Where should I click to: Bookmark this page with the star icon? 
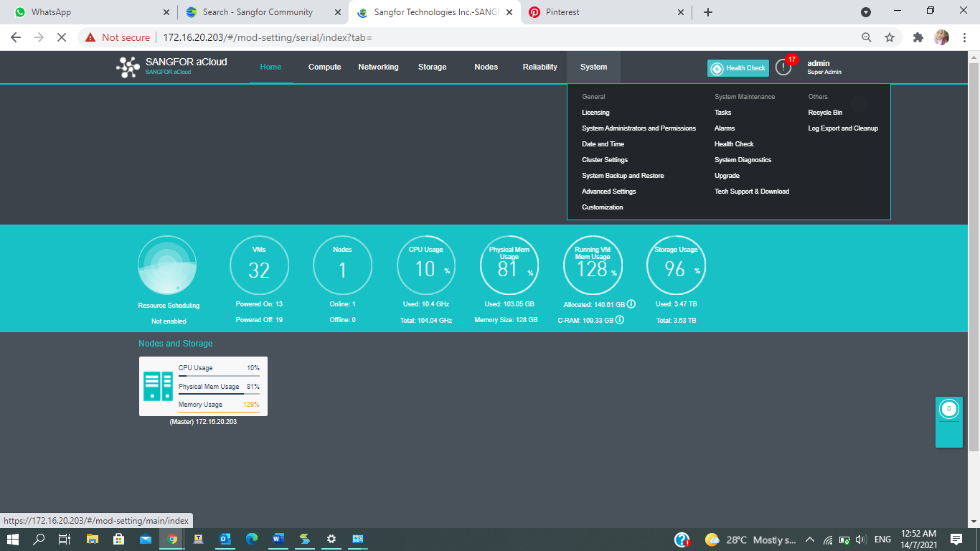click(x=890, y=37)
